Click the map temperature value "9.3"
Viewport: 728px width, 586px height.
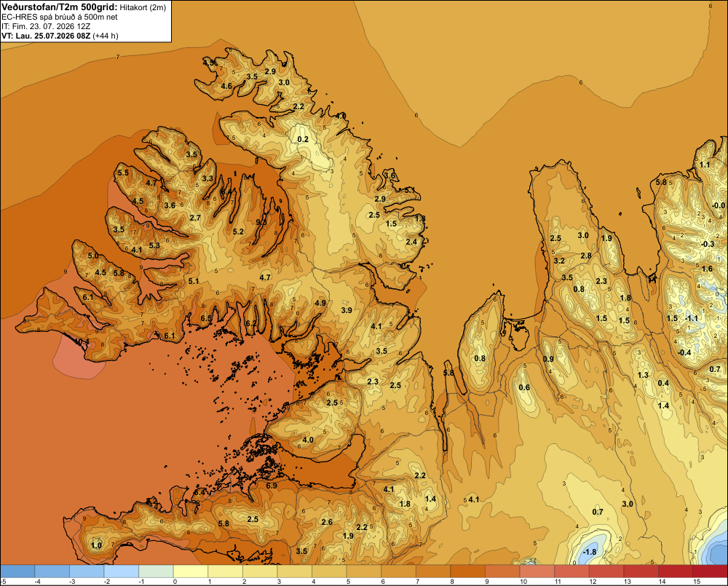tap(261, 222)
